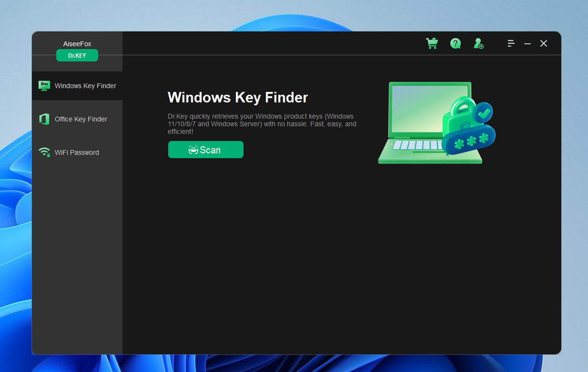Click the green checkmark on the lock graphic
This screenshot has height=372, width=588.
tap(485, 112)
